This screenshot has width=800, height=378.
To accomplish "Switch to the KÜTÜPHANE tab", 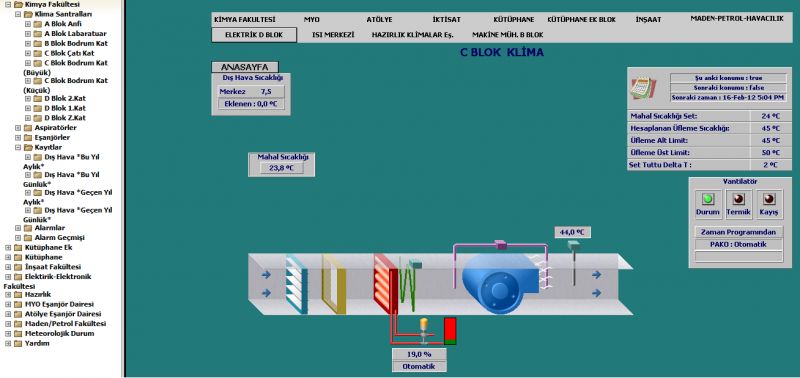I will [x=513, y=19].
